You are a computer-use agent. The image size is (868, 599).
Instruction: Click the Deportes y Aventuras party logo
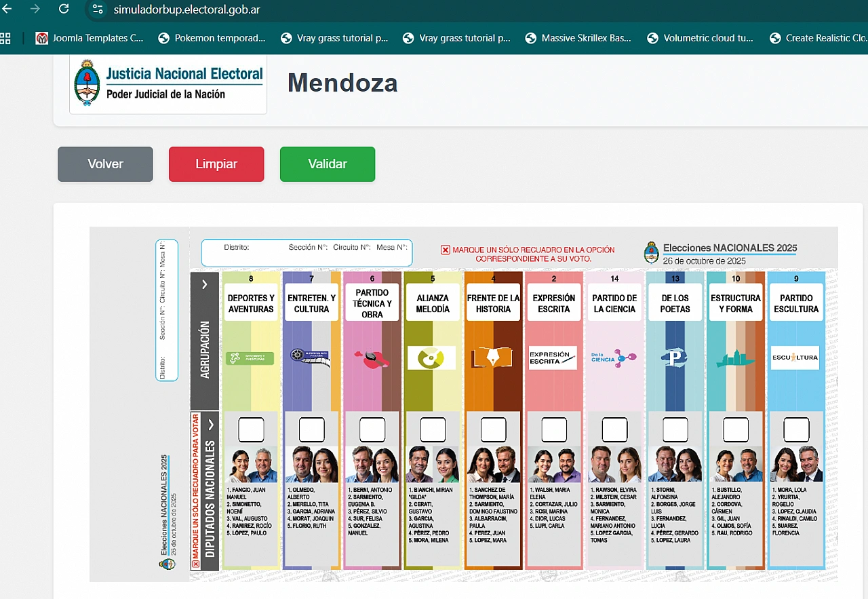250,358
